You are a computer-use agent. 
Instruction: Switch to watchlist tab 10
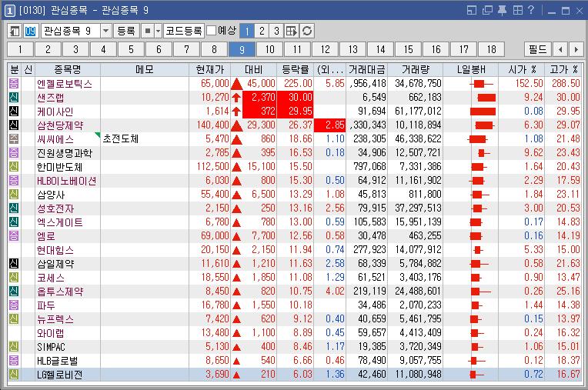(x=269, y=49)
